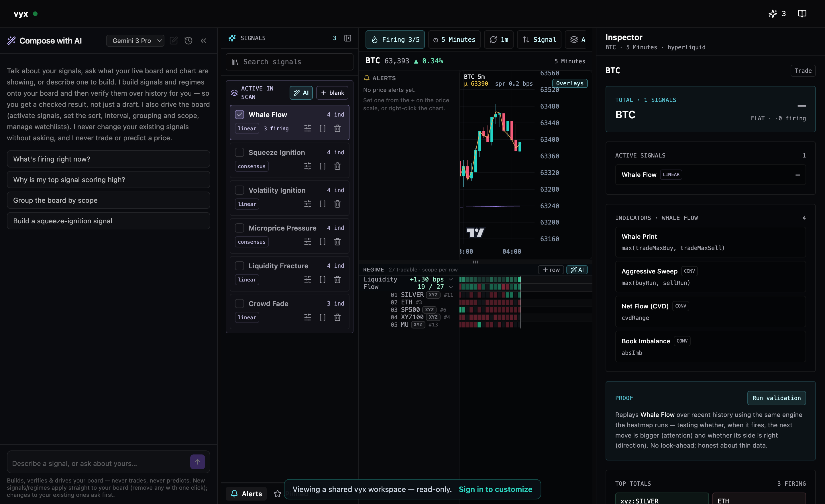Click Volatility Ignition brackets icon

click(323, 204)
